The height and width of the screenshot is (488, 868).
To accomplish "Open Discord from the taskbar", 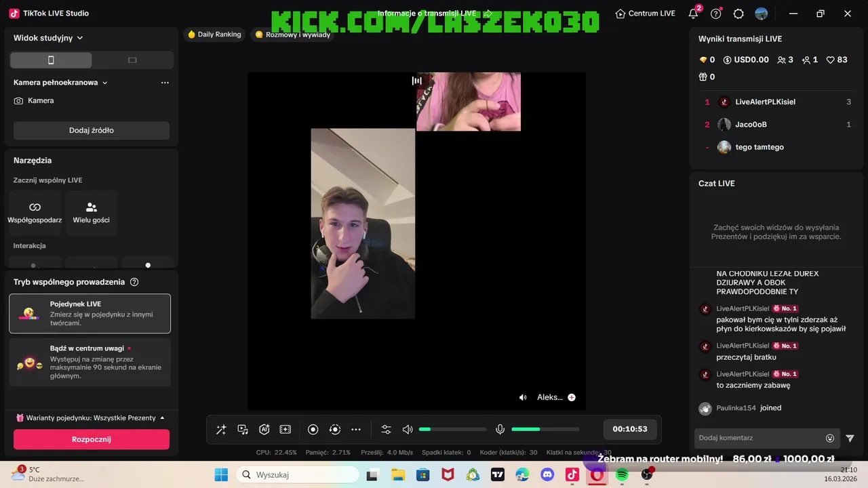I will [547, 475].
